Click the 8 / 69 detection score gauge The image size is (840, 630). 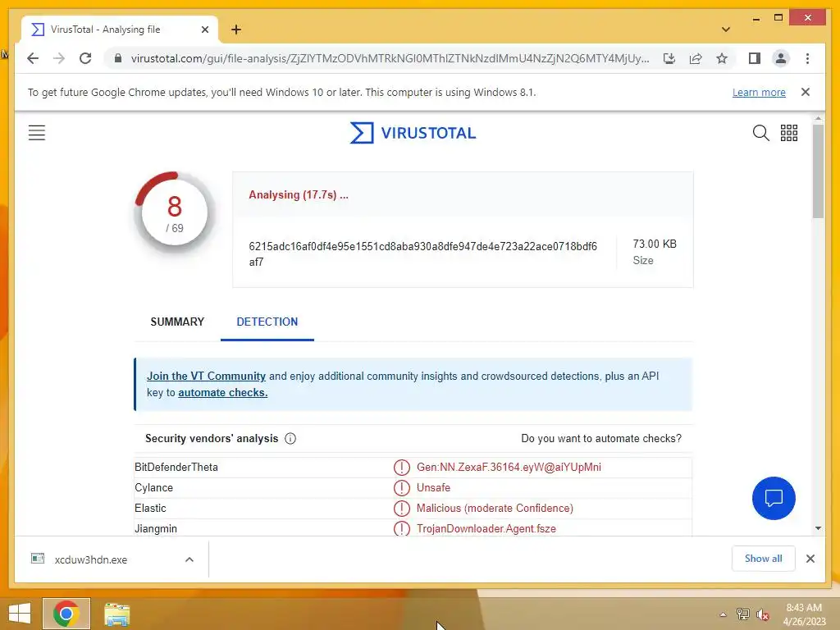click(x=174, y=212)
